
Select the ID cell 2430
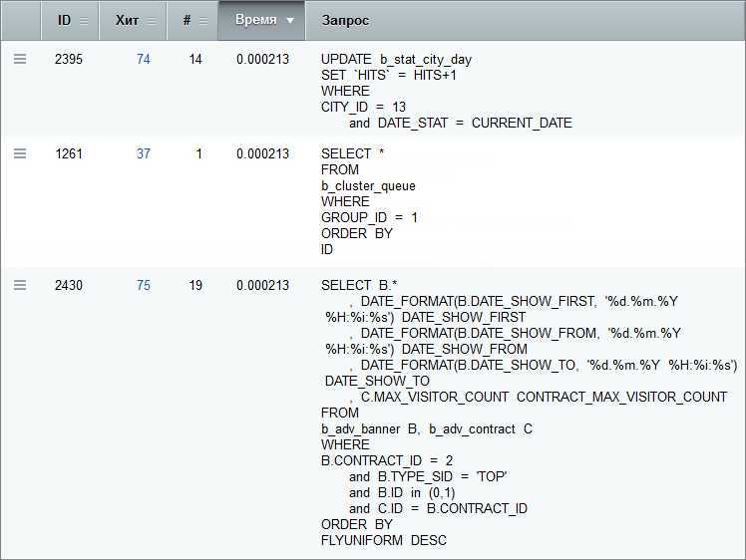click(69, 286)
